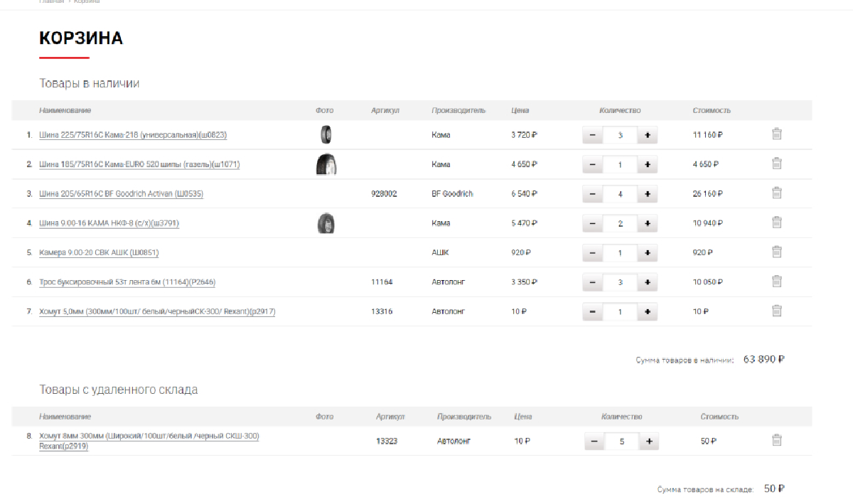The image size is (853, 504).
Task: Edit quantity field for КАМА НКФ-8 tire
Action: [x=620, y=223]
